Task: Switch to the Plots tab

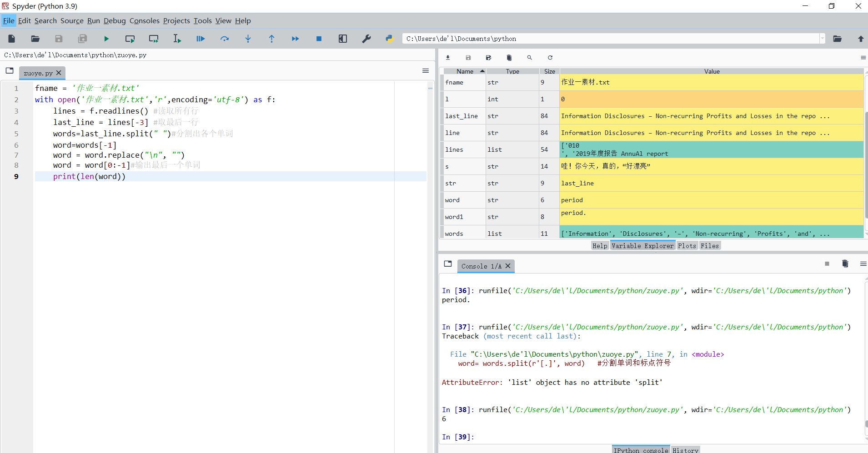Action: [x=687, y=246]
